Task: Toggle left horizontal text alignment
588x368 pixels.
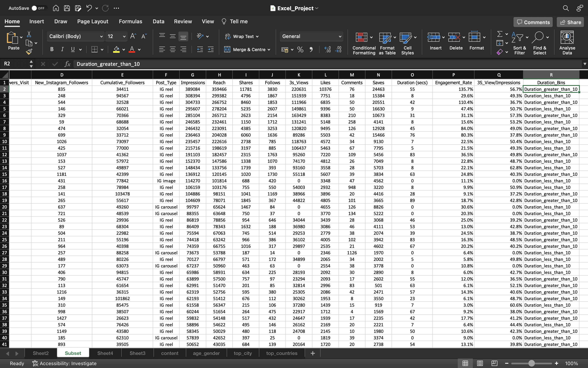Action: [162, 50]
